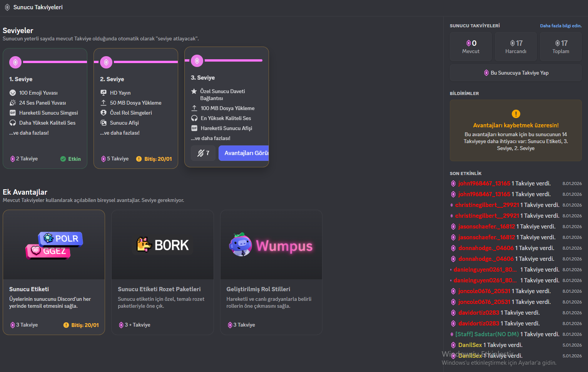The image size is (588, 372).
Task: Click the shield icon beside Özel Rol Simgeleri
Action: (x=104, y=113)
